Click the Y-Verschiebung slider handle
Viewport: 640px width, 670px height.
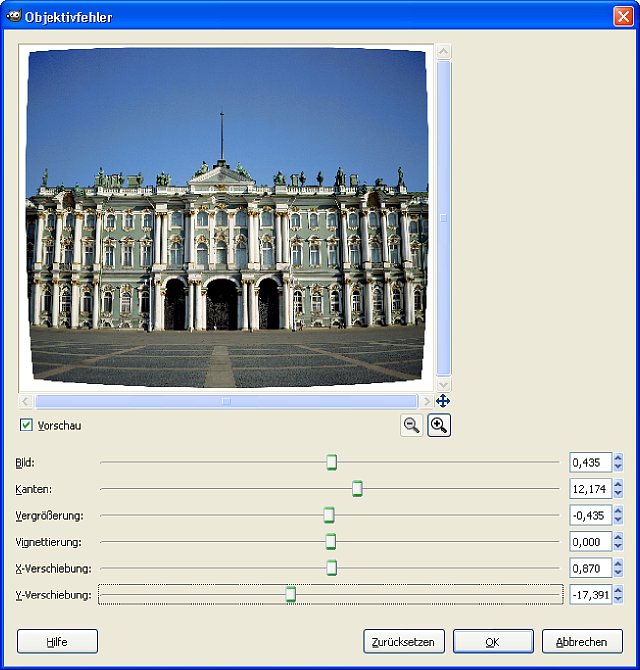291,595
